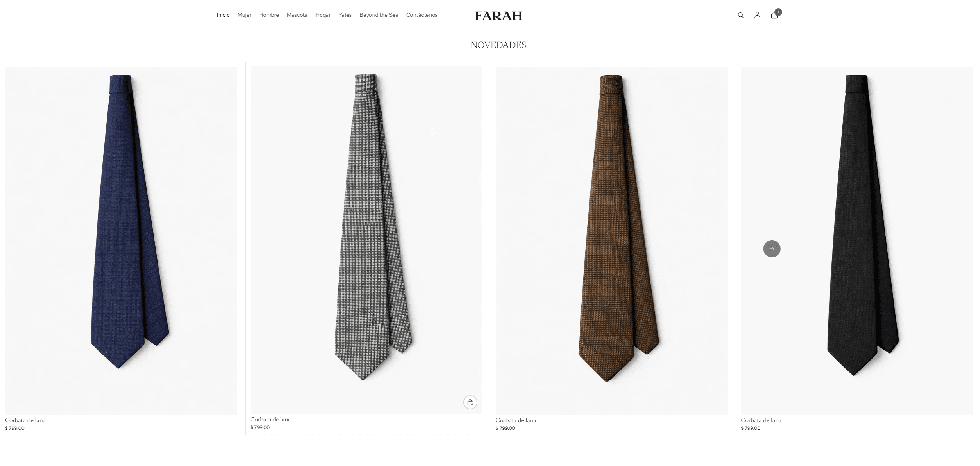Open the Yates menu item
The width and height of the screenshot is (980, 466).
tap(345, 15)
